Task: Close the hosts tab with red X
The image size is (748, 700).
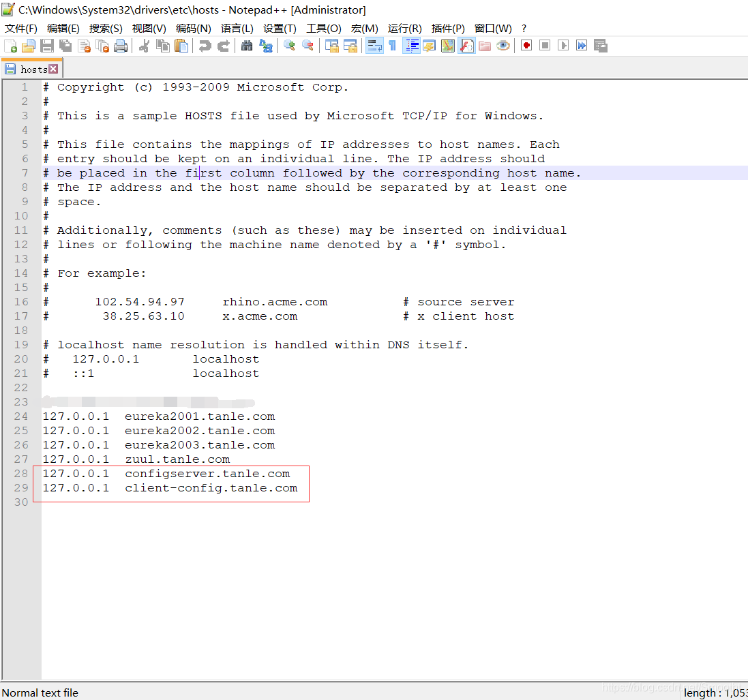Action: (53, 69)
